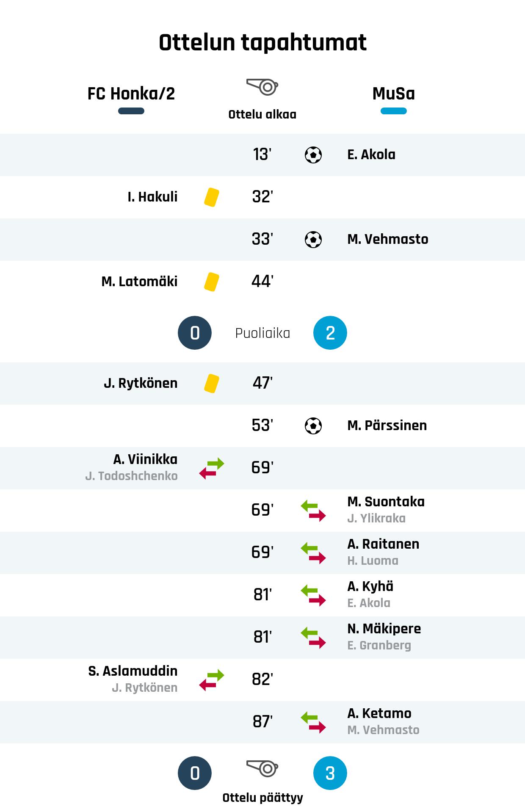Click the yellow card next to M. Latomäki

point(212,282)
